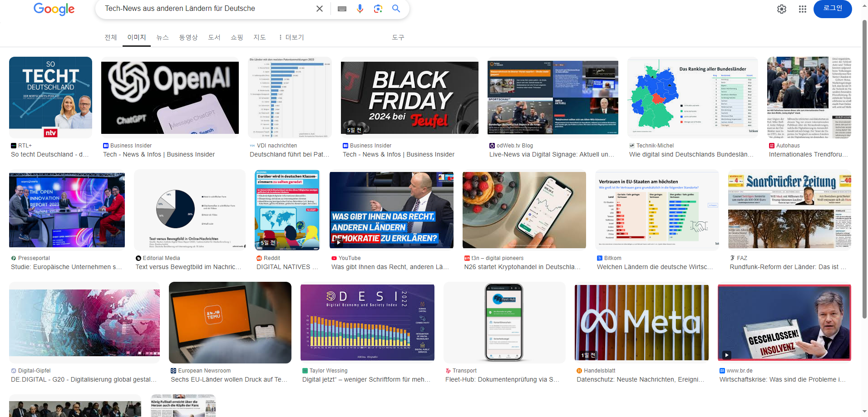Go to the Google logo homepage
The height and width of the screenshot is (417, 868).
pyautogui.click(x=54, y=9)
